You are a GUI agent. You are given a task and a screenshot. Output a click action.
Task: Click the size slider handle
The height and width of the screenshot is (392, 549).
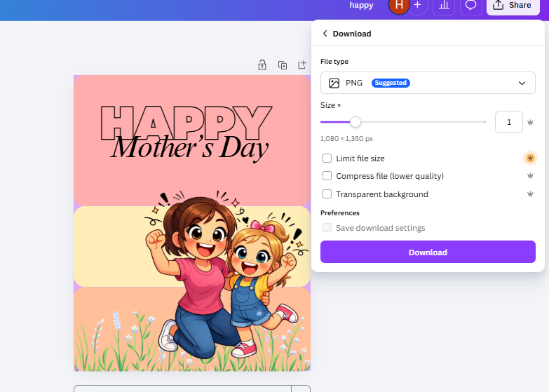pyautogui.click(x=355, y=122)
